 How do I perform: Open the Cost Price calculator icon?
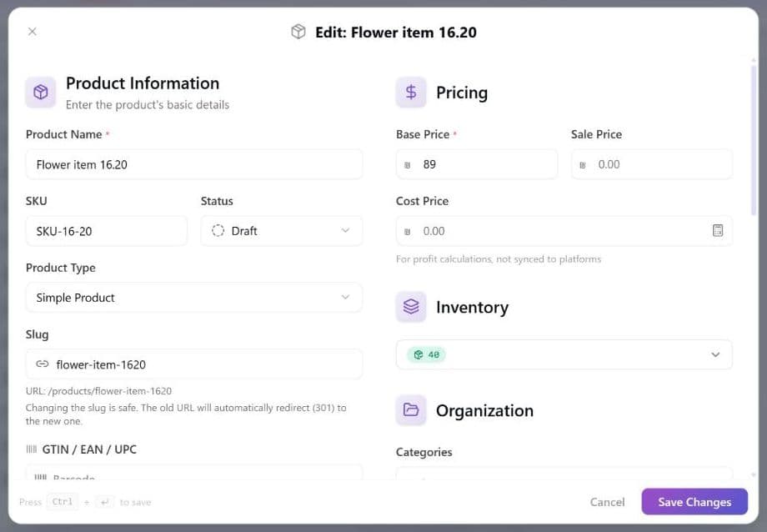pyautogui.click(x=718, y=230)
